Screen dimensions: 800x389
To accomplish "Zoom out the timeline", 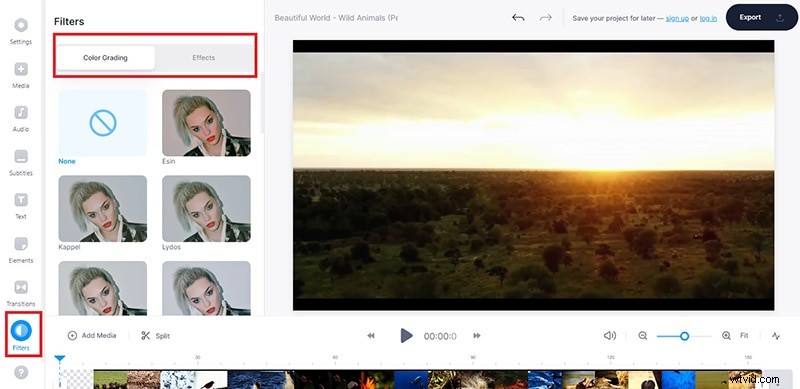I will coord(643,335).
